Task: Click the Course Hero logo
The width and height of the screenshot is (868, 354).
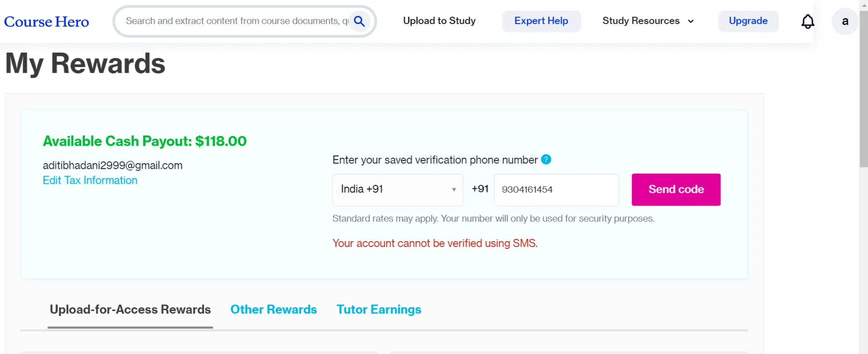Action: pyautogui.click(x=46, y=22)
